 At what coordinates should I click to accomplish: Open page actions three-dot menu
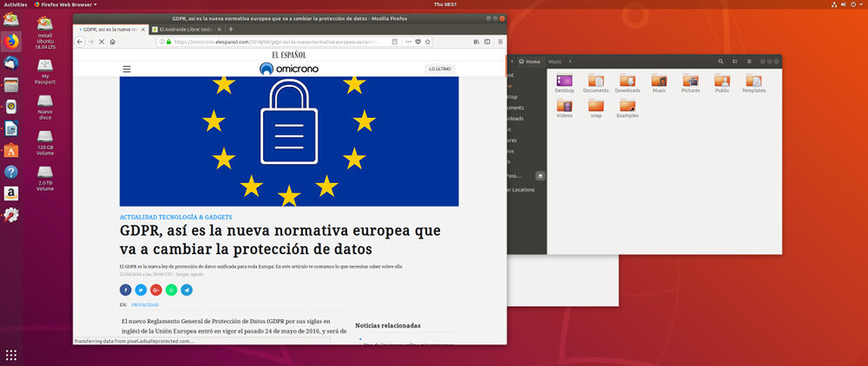pyautogui.click(x=409, y=42)
